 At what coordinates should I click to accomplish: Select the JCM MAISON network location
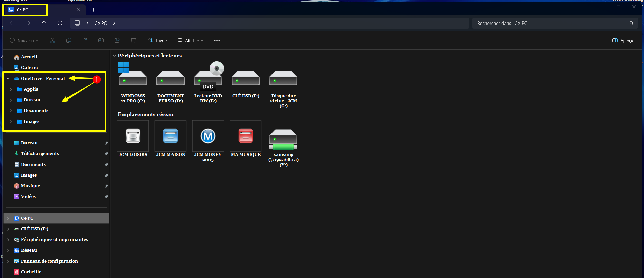click(170, 139)
